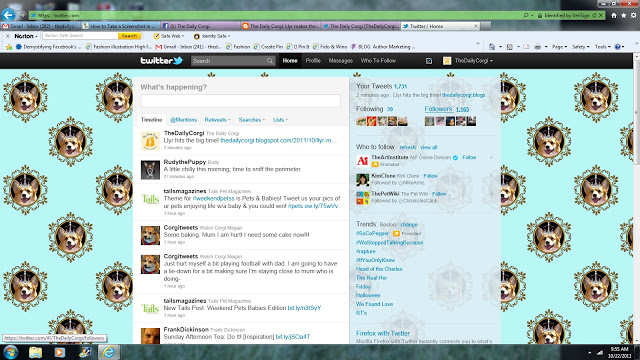The height and width of the screenshot is (360, 640).
Task: Go to Twitter Home nav item
Action: [x=290, y=60]
